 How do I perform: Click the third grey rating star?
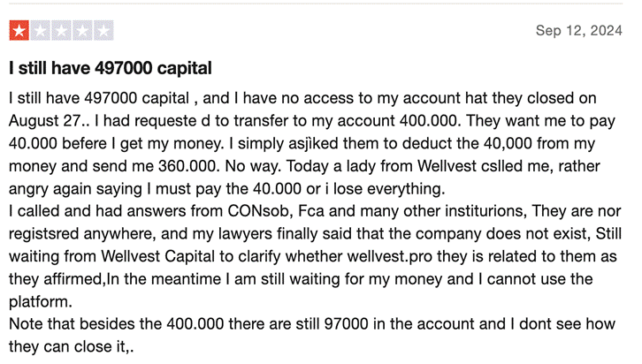[x=61, y=32]
